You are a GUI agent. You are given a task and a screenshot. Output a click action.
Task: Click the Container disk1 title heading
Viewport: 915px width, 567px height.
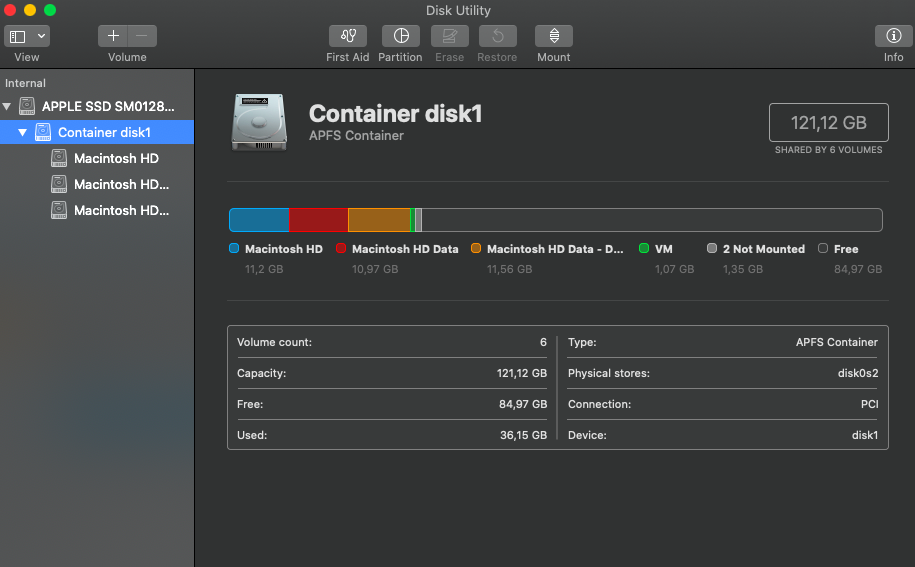(x=396, y=114)
